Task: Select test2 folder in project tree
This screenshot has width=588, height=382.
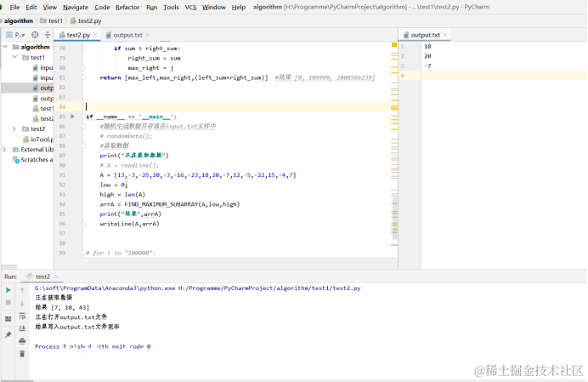Action: [x=34, y=128]
